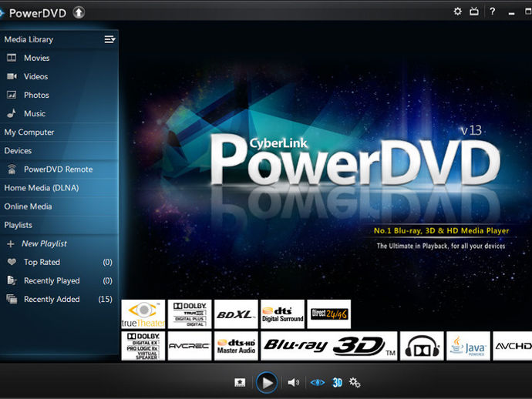Click the upgrade arrow icon beside PowerDVD title
This screenshot has width=532, height=399.
[x=79, y=13]
